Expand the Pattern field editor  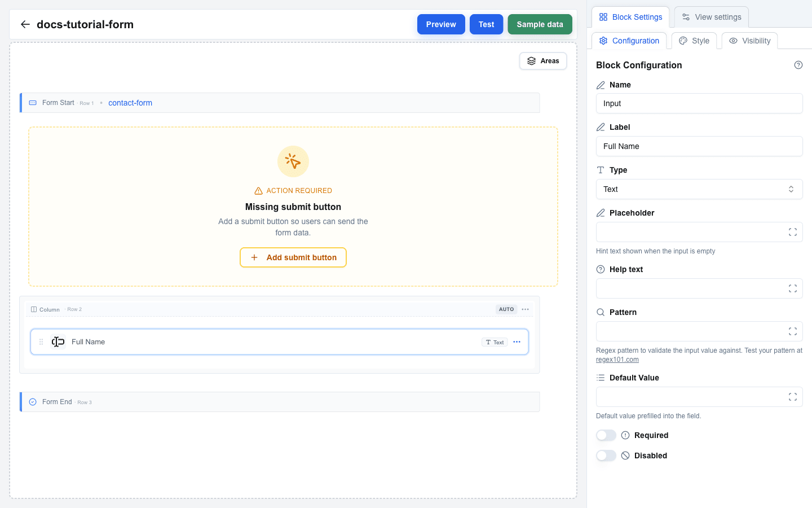[x=793, y=331]
